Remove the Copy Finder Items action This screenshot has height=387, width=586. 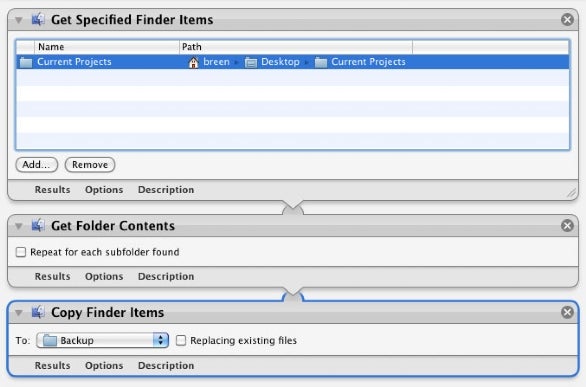tap(567, 312)
